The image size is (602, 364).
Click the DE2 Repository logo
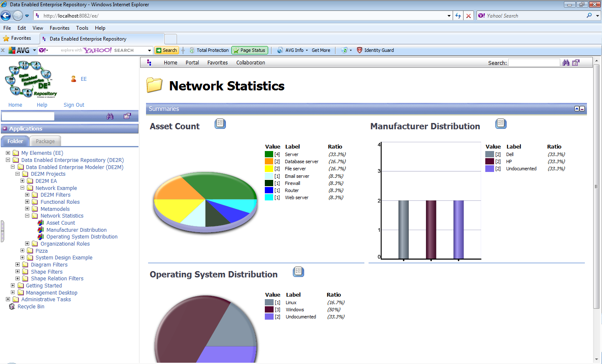(x=31, y=79)
